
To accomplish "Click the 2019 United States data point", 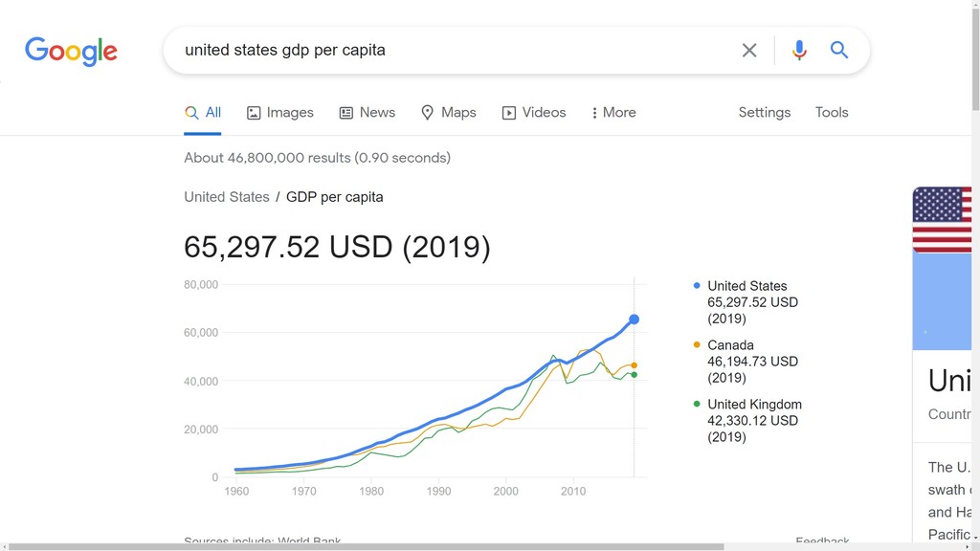I will [634, 320].
